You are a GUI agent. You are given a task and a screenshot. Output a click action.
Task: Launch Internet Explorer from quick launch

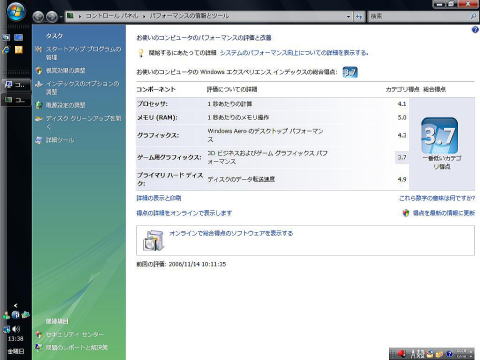tap(6, 50)
